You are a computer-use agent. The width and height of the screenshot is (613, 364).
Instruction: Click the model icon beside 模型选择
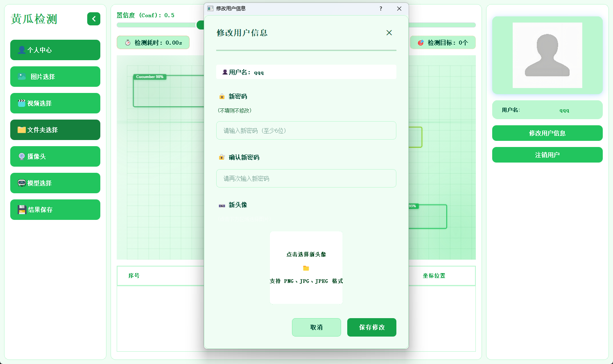pyautogui.click(x=22, y=183)
